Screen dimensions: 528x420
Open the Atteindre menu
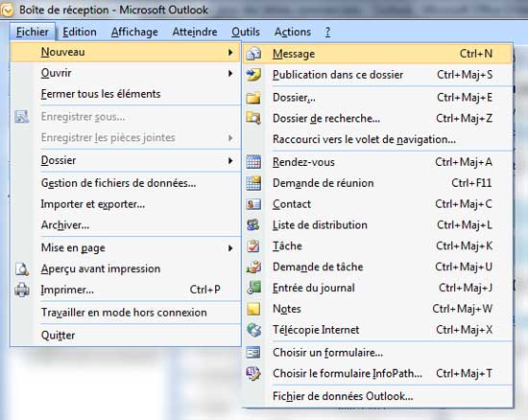(x=195, y=32)
